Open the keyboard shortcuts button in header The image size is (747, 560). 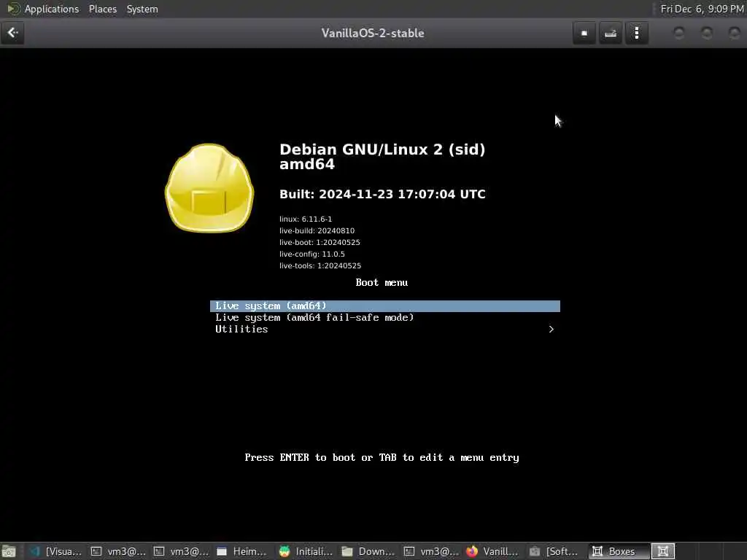coord(611,33)
